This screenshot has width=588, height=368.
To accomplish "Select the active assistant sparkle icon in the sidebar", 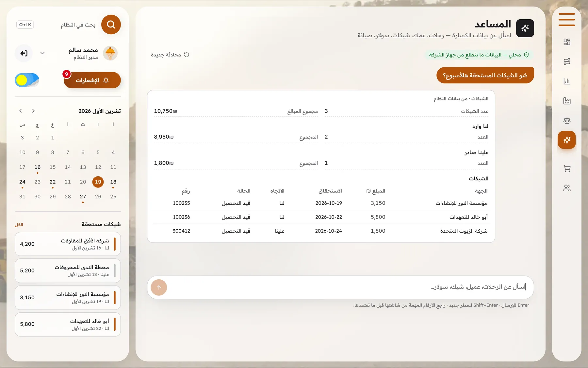I will point(567,140).
